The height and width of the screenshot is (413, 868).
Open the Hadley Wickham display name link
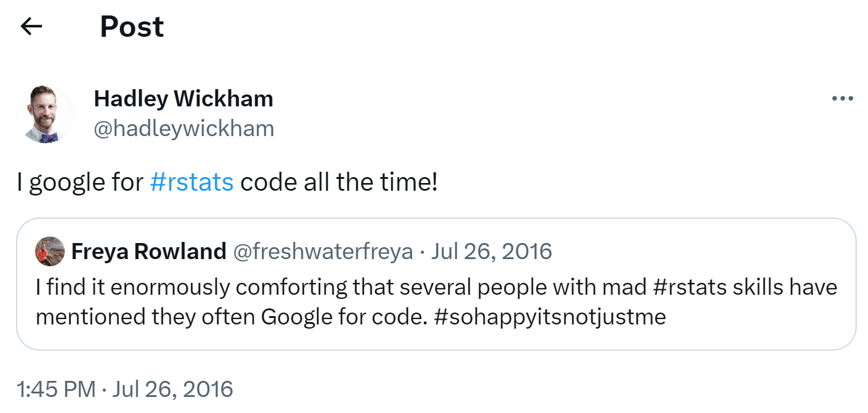click(x=183, y=99)
